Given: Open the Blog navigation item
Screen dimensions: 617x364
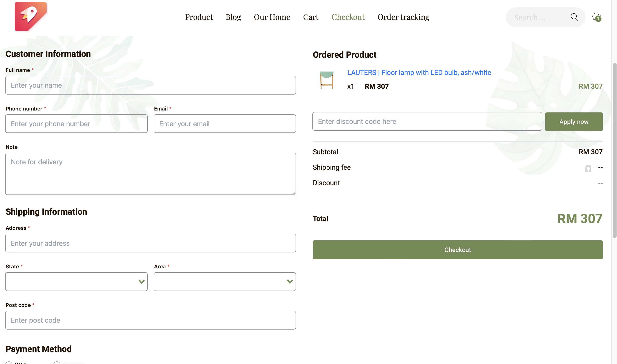Looking at the screenshot, I should pyautogui.click(x=233, y=17).
